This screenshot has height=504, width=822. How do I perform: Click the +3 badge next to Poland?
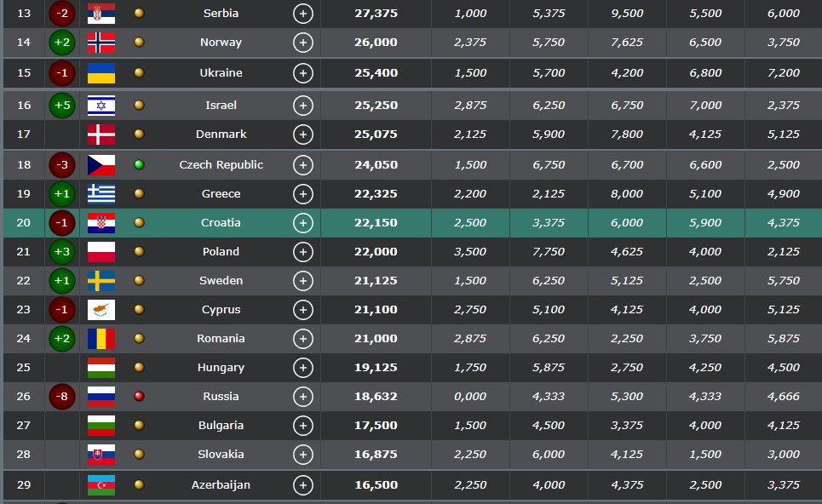pyautogui.click(x=62, y=252)
